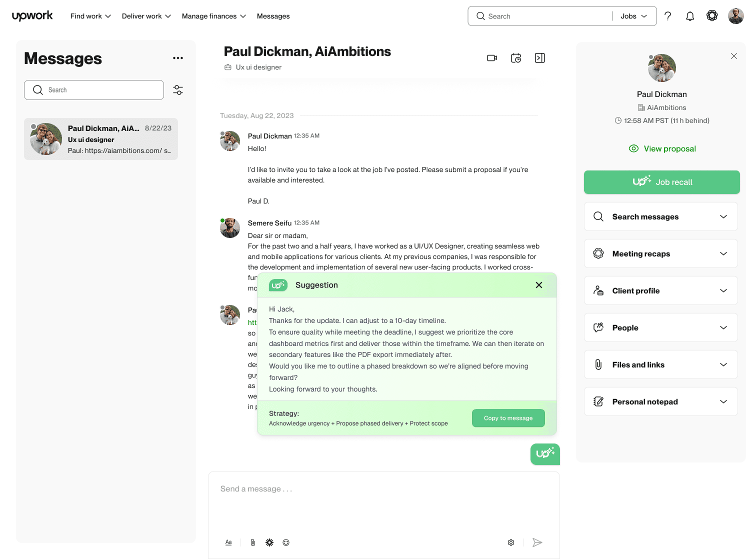Open the green Upwork AI suggestion button
Image resolution: width=756 pixels, height=559 pixels.
pyautogui.click(x=545, y=454)
